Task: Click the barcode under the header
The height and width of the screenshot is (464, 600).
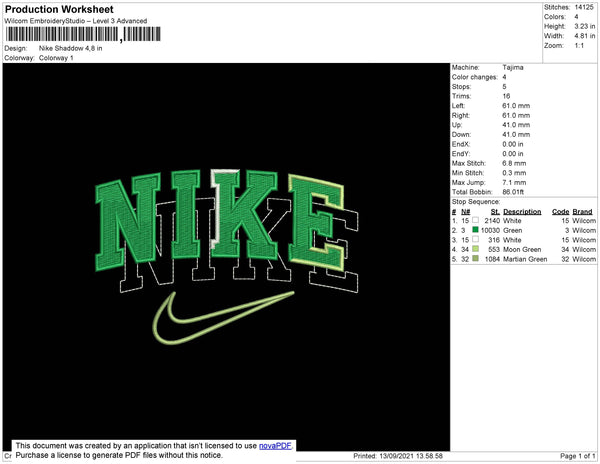Action: click(x=83, y=34)
